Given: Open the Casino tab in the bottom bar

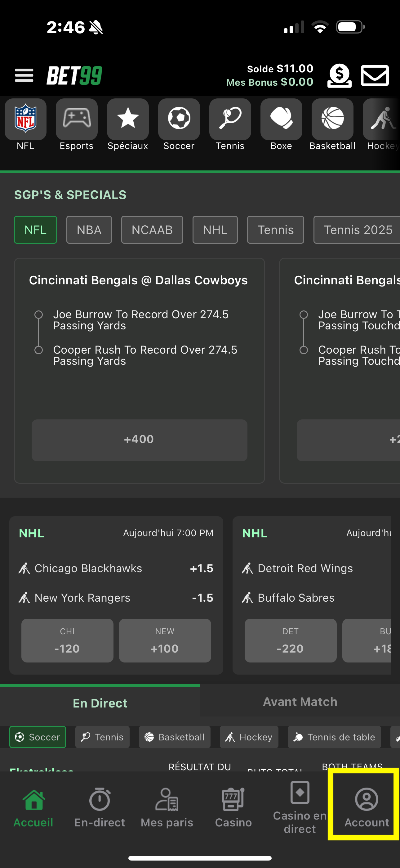Looking at the screenshot, I should pyautogui.click(x=233, y=807).
